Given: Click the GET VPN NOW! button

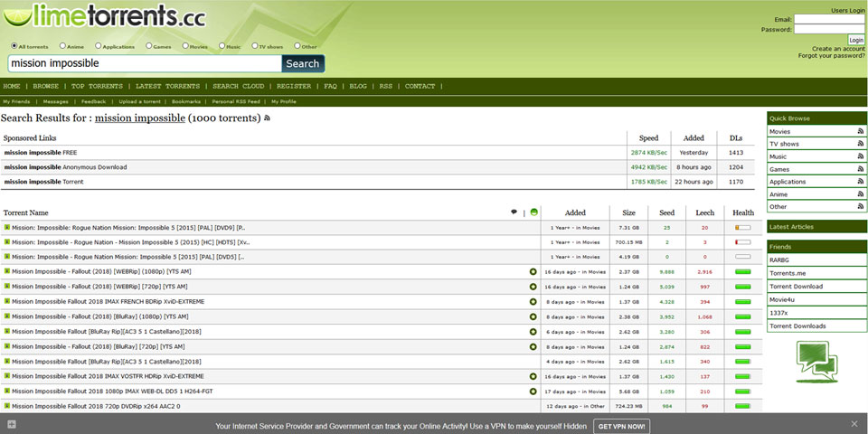Looking at the screenshot, I should point(621,425).
